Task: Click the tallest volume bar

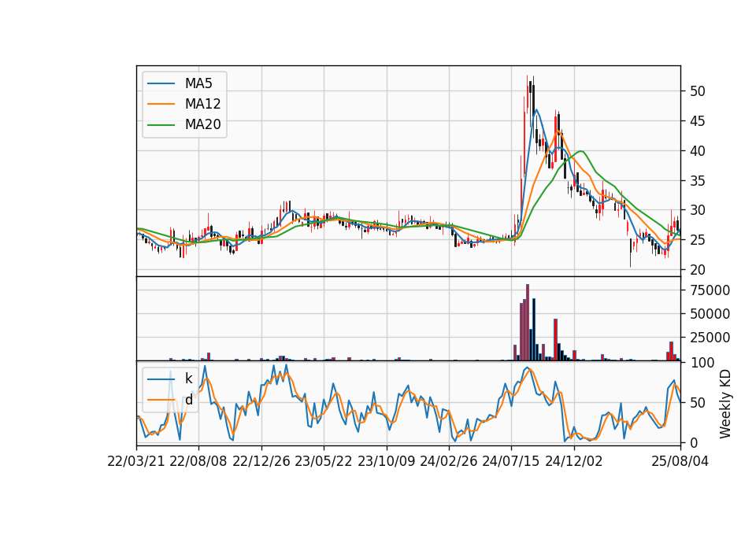Action: point(528,323)
